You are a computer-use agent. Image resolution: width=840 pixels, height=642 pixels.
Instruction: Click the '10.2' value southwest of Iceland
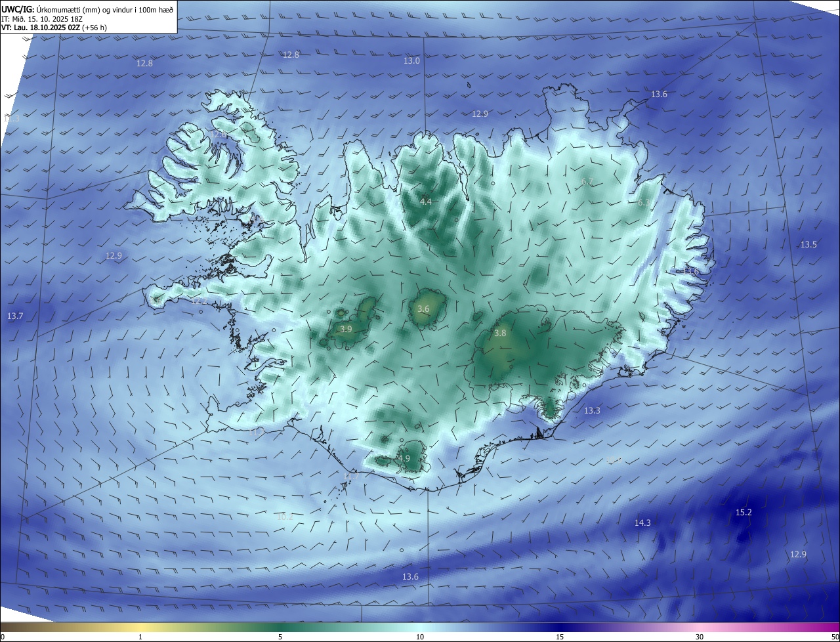click(x=285, y=517)
